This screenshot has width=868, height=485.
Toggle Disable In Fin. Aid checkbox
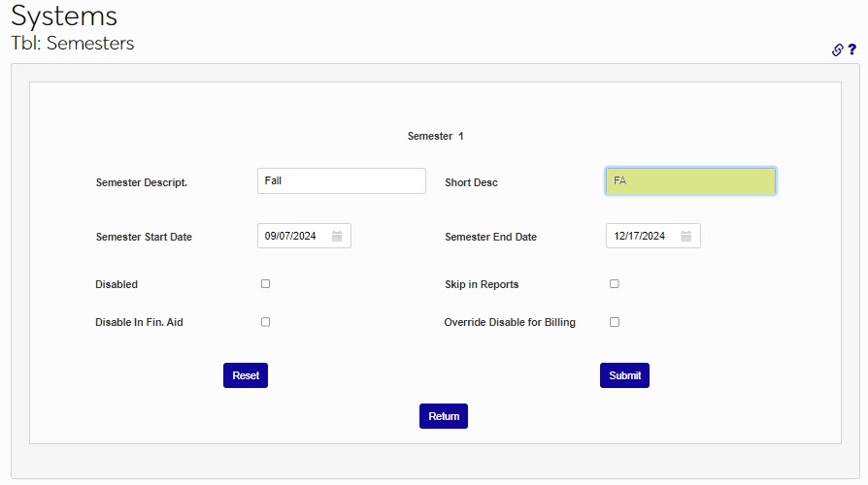coord(265,321)
